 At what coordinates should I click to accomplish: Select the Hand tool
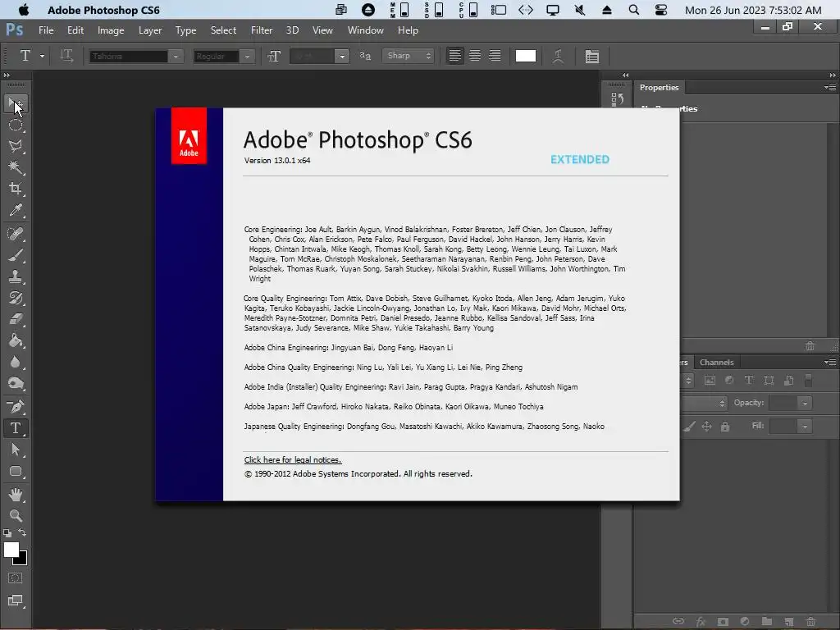(16, 495)
